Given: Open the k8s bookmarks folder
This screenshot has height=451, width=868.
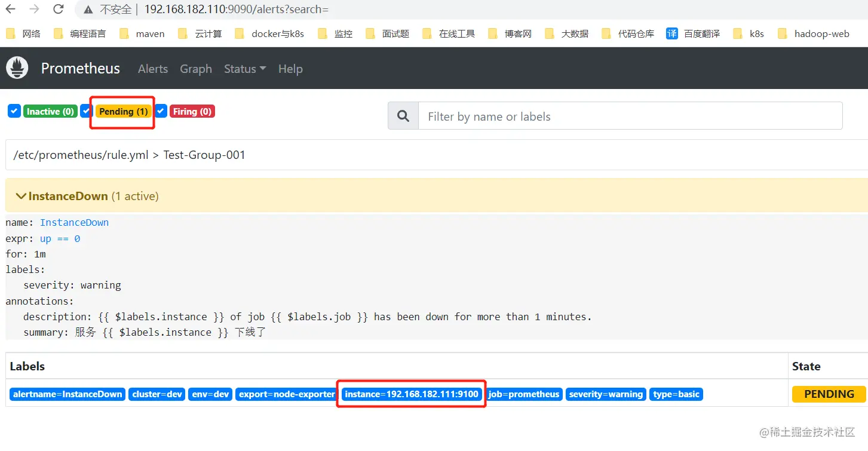Looking at the screenshot, I should [749, 33].
